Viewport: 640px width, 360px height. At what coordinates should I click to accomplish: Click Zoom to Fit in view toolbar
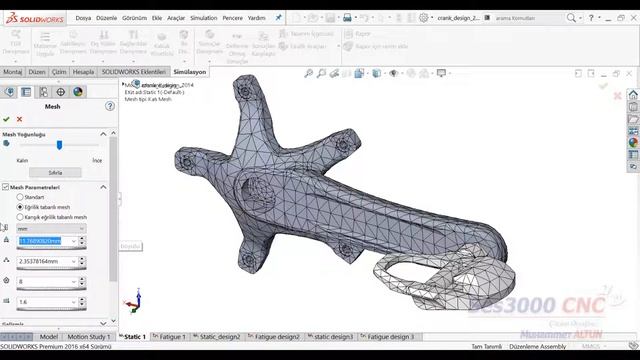click(x=309, y=73)
